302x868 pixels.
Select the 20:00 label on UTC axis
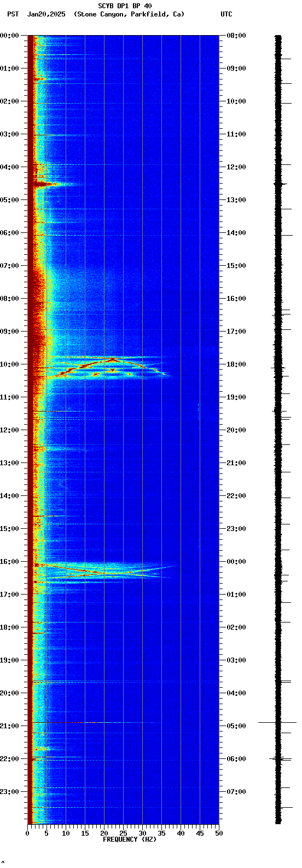pyautogui.click(x=236, y=430)
